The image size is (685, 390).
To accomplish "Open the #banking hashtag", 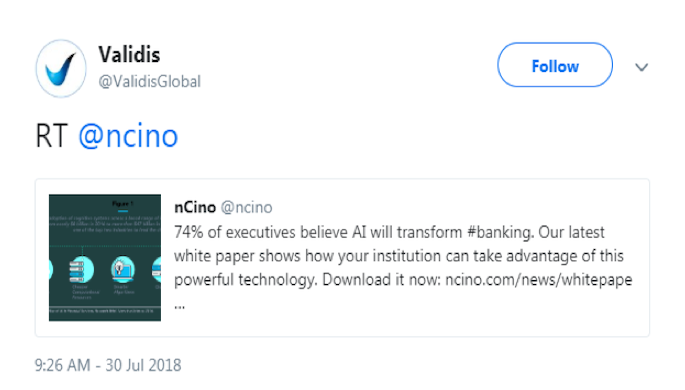I will (500, 232).
